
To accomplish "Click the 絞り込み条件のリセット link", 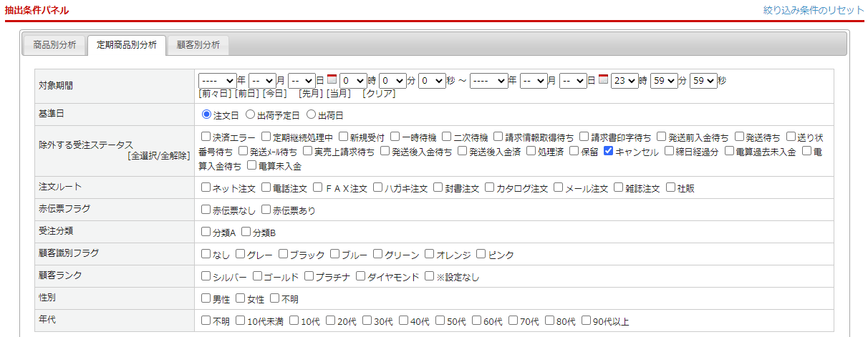I will (x=814, y=10).
